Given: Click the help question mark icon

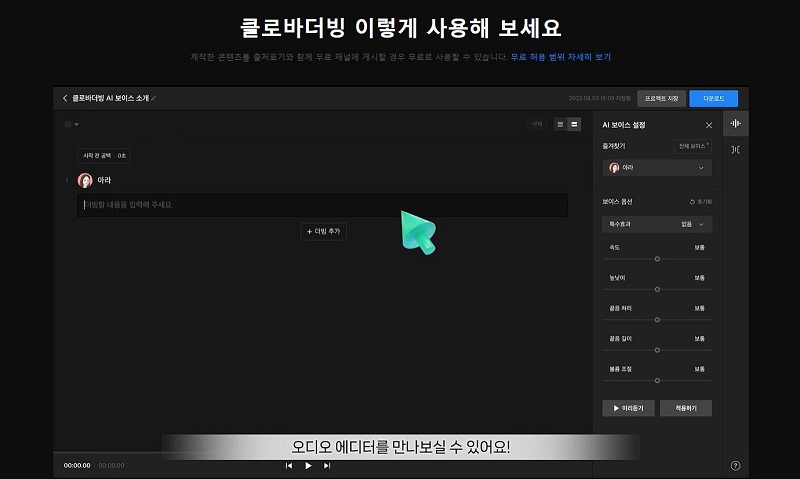Looking at the screenshot, I should tap(735, 465).
